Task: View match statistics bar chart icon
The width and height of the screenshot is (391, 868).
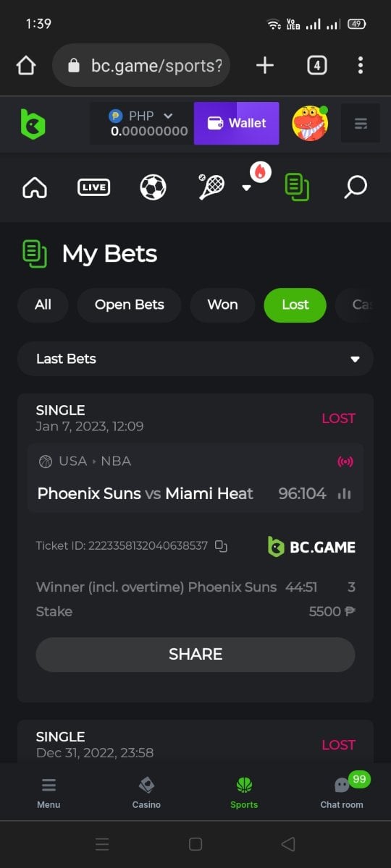Action: pos(344,494)
